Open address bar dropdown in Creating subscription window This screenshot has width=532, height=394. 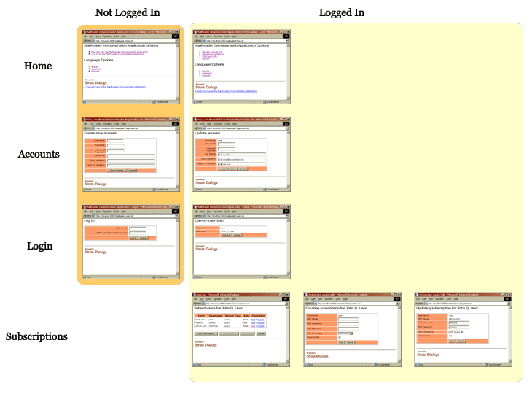(x=398, y=304)
